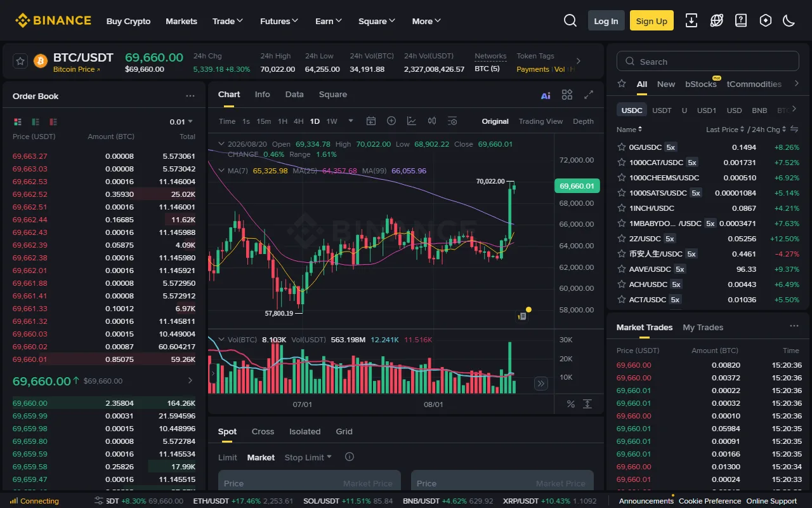Open the chart AI assistant icon

pos(546,95)
